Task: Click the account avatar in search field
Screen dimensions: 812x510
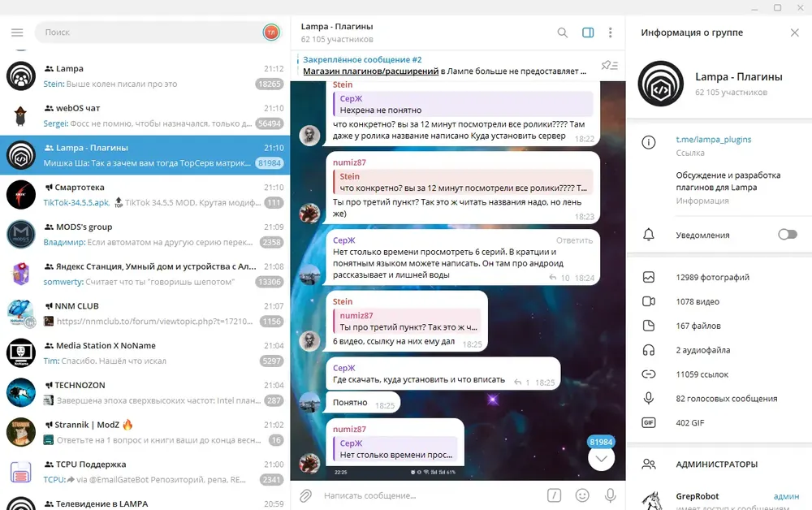Action: coord(271,32)
